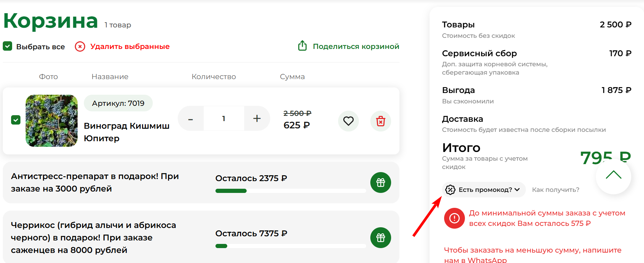Uncheck the Виноград Кишмиш Юпитер item checkbox

(x=16, y=120)
